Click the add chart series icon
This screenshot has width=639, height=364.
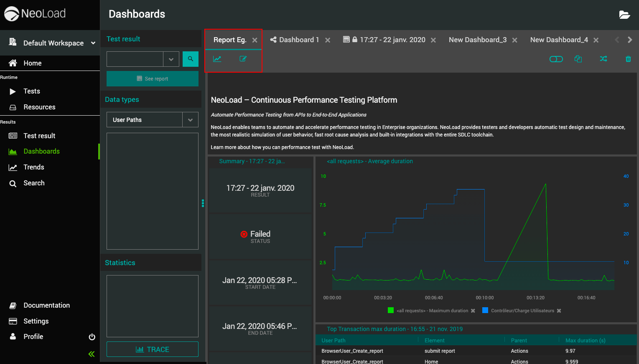(x=217, y=59)
